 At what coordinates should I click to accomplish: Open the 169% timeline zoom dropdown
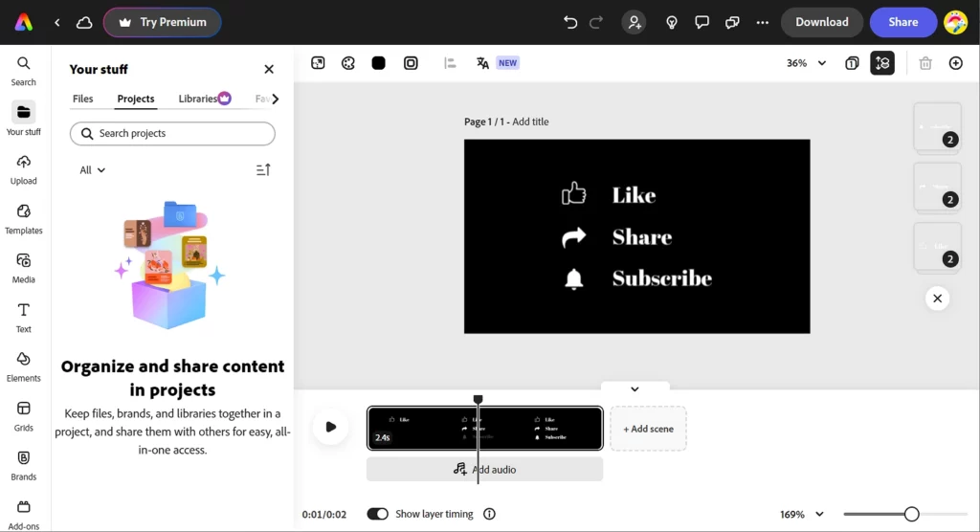tap(802, 515)
